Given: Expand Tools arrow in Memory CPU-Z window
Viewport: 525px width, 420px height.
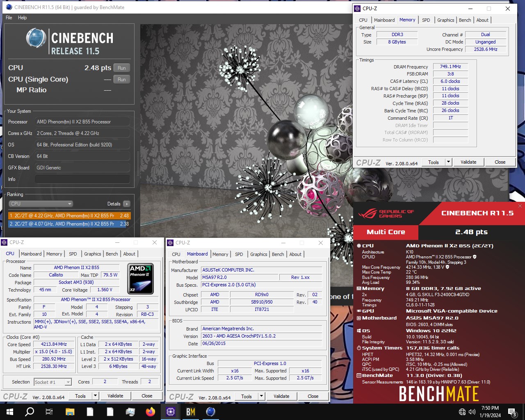Looking at the screenshot, I should [x=448, y=162].
